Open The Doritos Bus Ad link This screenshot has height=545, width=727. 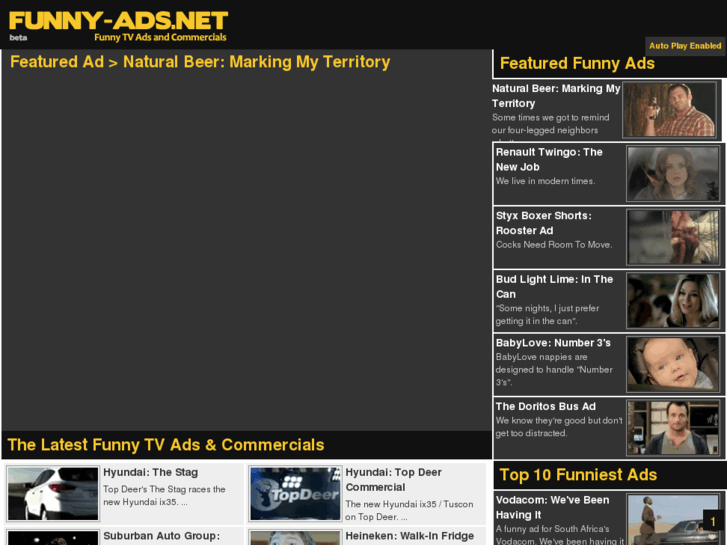[x=545, y=406]
